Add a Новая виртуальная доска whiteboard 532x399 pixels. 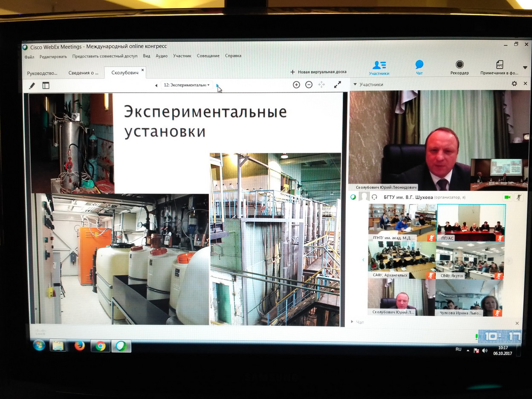click(x=318, y=72)
